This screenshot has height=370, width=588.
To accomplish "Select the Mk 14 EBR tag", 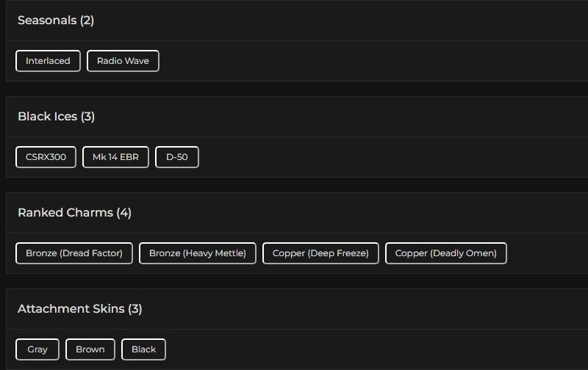I will coord(115,157).
